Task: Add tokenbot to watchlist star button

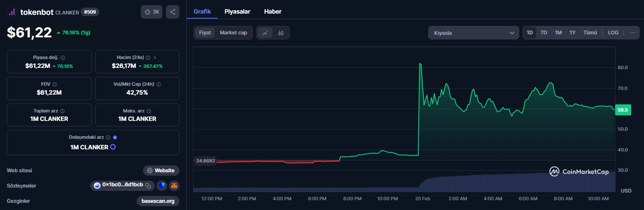Action: pyautogui.click(x=151, y=12)
